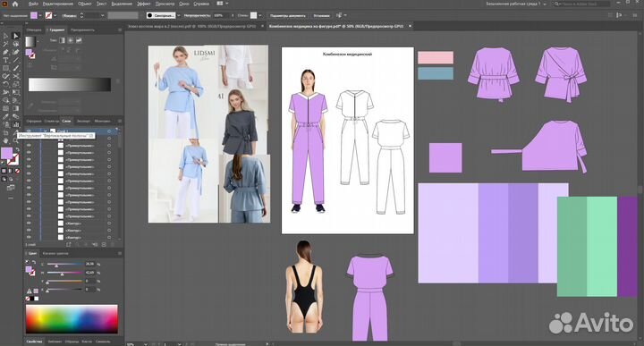Screen dimensions: 644x346
Task: Select the Artboard tool
Action: pos(5,132)
